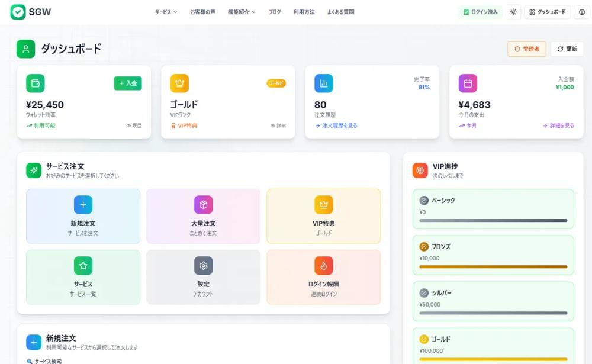View VIP rank 詳細 eye link
Viewport: 592px width, 364px height.
(x=278, y=125)
